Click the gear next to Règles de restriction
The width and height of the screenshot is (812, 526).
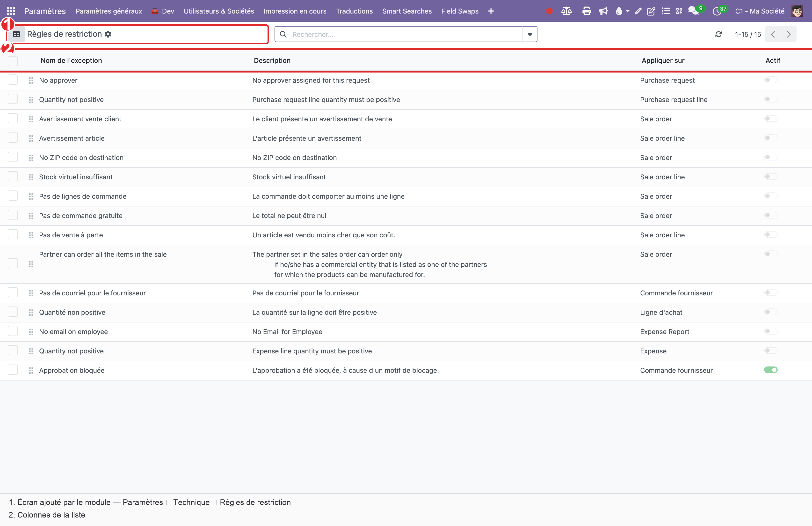click(x=108, y=34)
